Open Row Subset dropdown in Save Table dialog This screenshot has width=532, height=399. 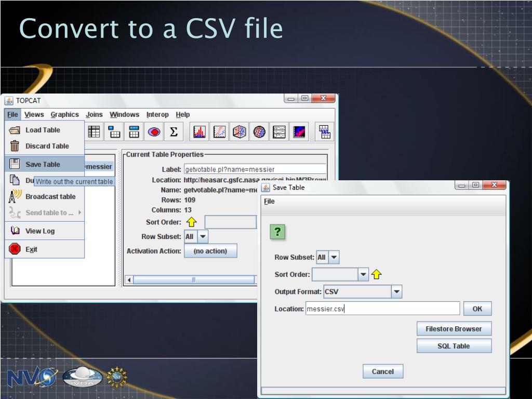tap(327, 257)
